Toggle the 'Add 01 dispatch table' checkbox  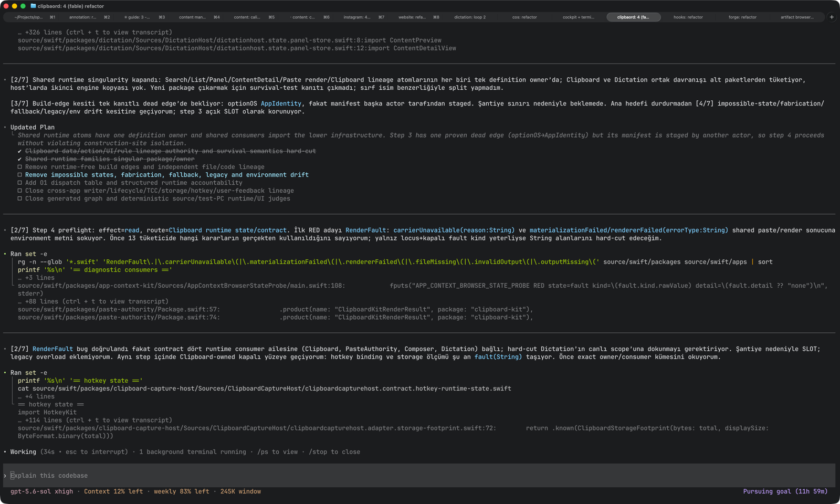pos(20,183)
